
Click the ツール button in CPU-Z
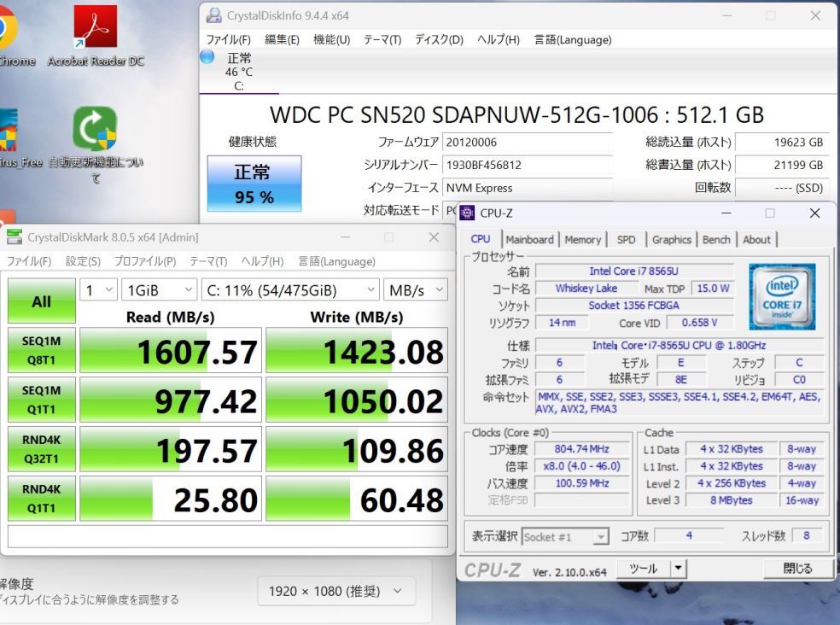click(644, 568)
